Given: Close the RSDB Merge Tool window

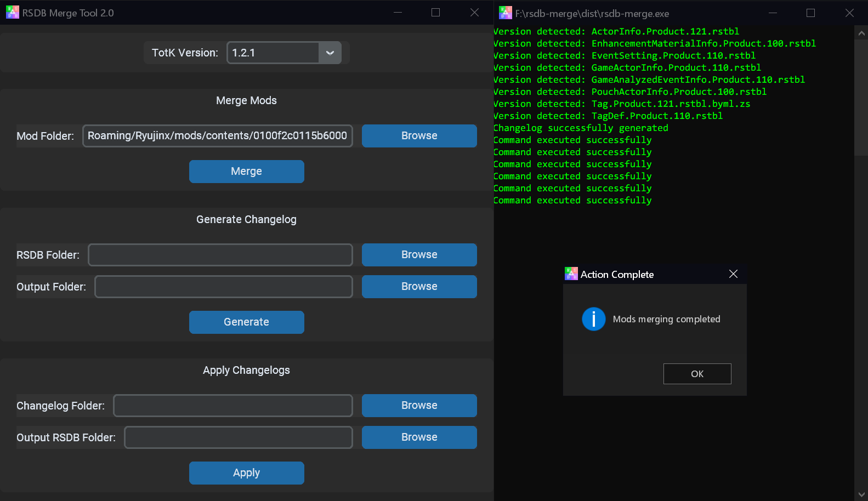Looking at the screenshot, I should pyautogui.click(x=475, y=13).
